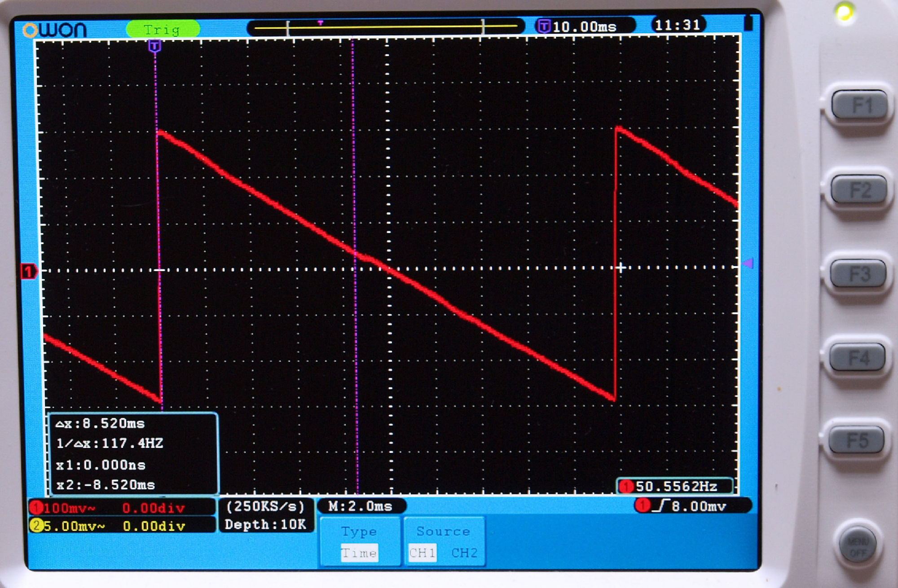Select the CH1 source option
898x588 pixels.
(422, 553)
